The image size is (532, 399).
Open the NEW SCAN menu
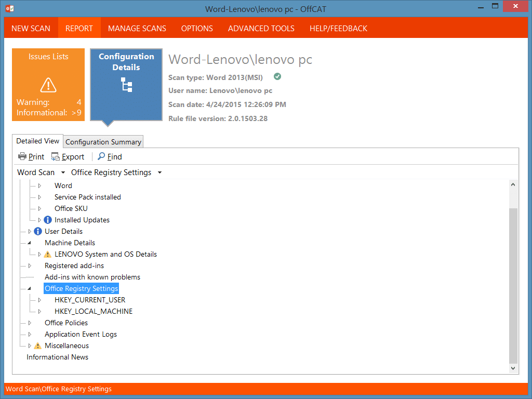point(31,29)
